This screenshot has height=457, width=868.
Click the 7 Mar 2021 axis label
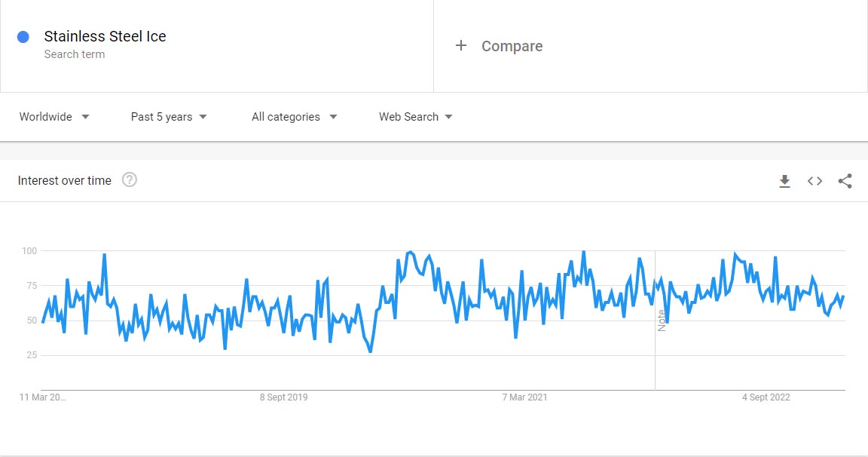[x=525, y=397]
